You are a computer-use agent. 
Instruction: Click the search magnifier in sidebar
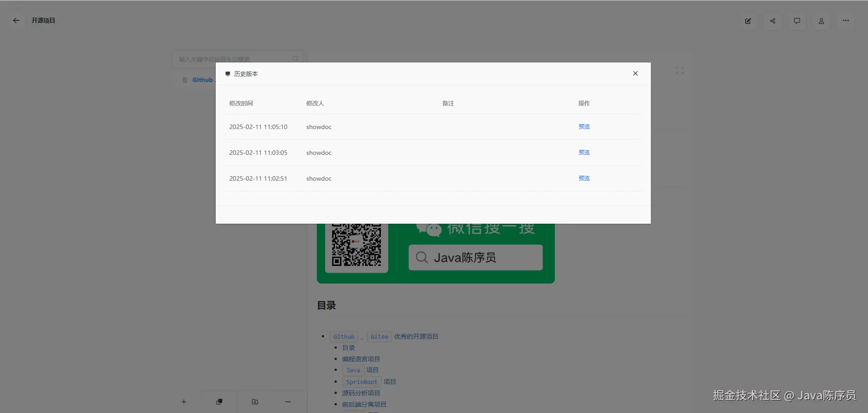296,59
